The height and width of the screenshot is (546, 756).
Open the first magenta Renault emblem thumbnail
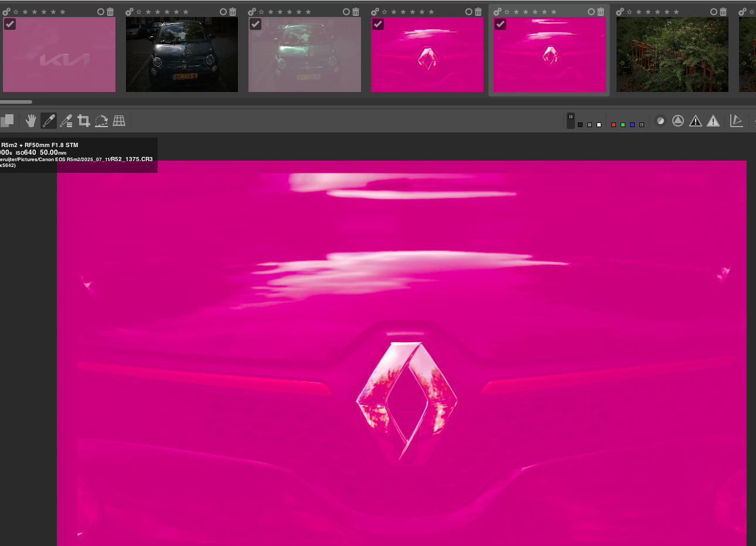tap(427, 54)
